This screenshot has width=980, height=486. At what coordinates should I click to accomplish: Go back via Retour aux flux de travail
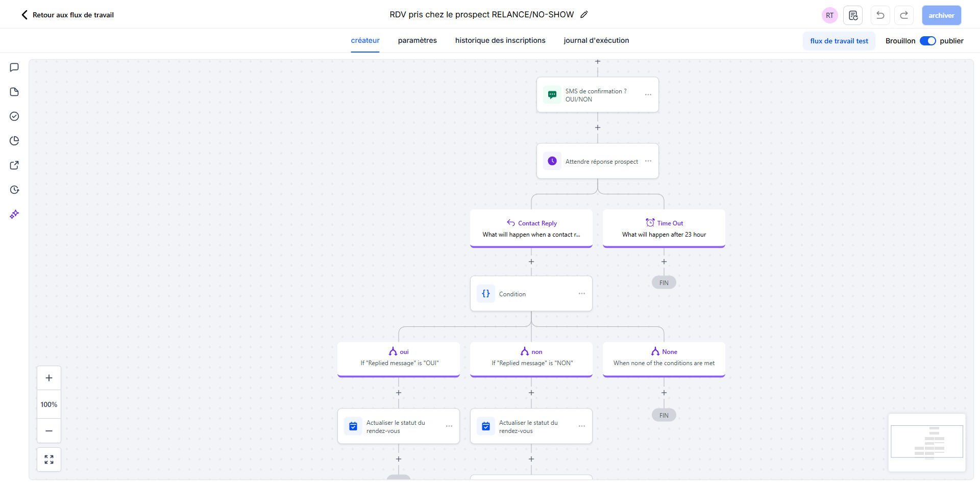[x=67, y=15]
